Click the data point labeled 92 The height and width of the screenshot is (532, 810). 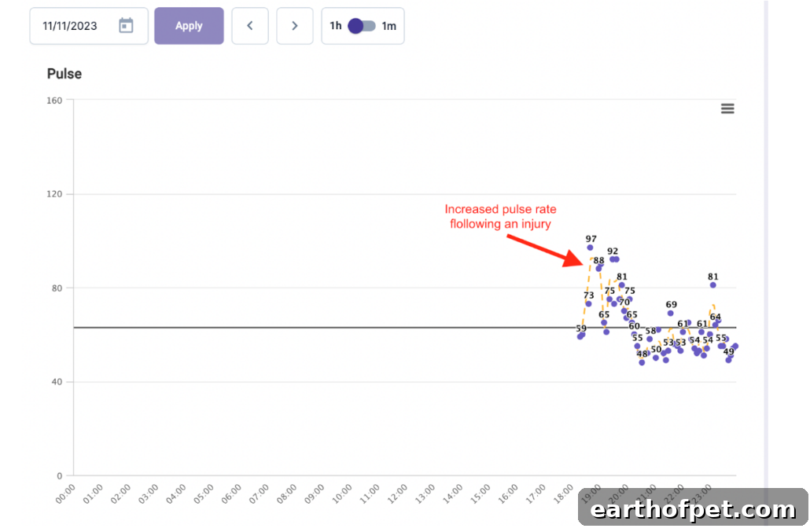click(x=614, y=259)
